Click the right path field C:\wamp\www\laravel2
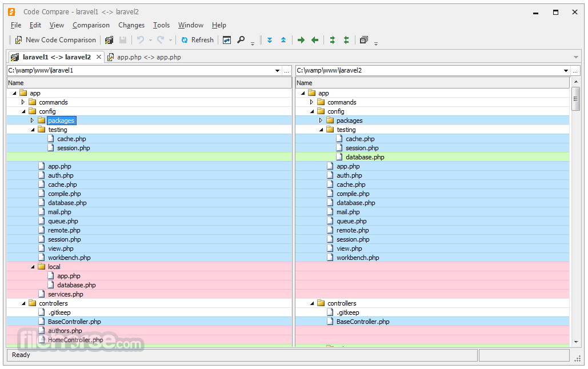The width and height of the screenshot is (588, 369). tap(429, 70)
